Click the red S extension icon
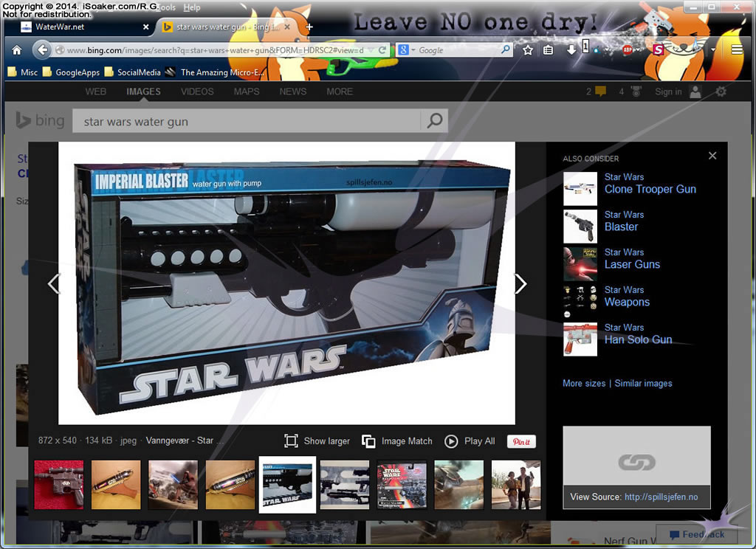 pos(658,49)
